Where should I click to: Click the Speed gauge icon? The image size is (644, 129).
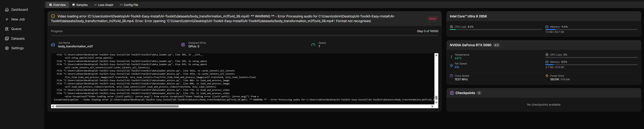click(x=313, y=45)
